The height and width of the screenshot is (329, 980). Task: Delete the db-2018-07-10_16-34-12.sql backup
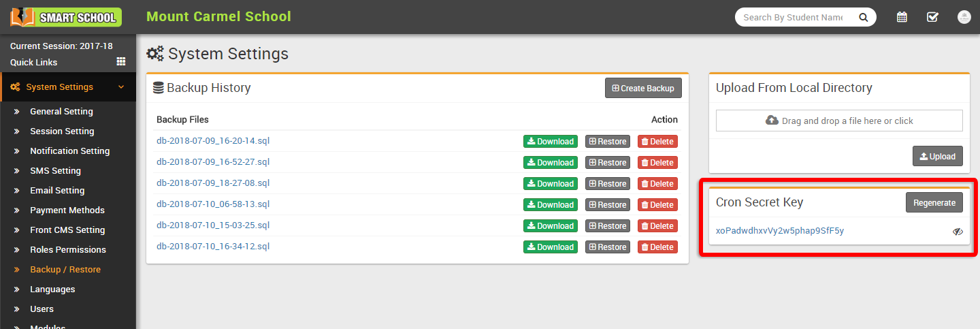[x=657, y=247]
